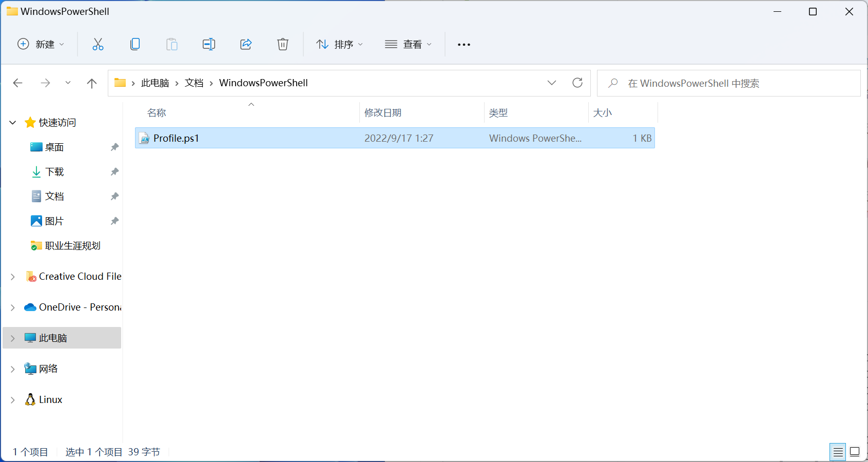Image resolution: width=868 pixels, height=462 pixels.
Task: Expand the OneDrive - Personal node
Action: click(13, 307)
